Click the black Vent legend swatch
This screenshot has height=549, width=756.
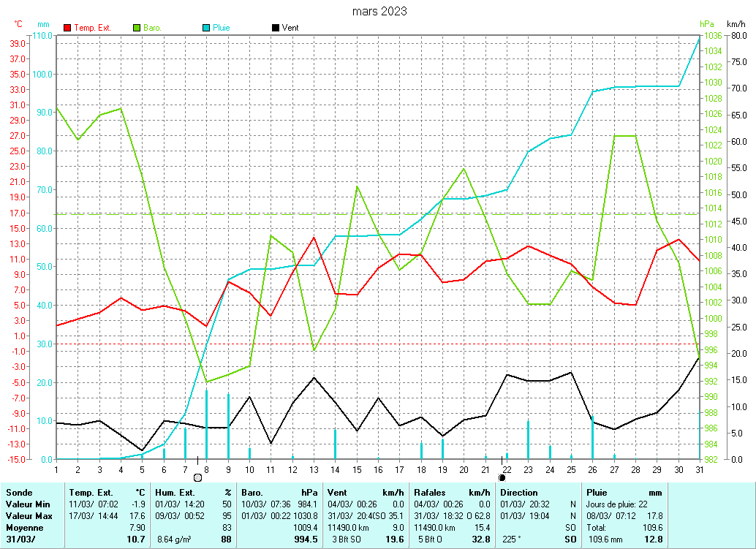pyautogui.click(x=275, y=28)
